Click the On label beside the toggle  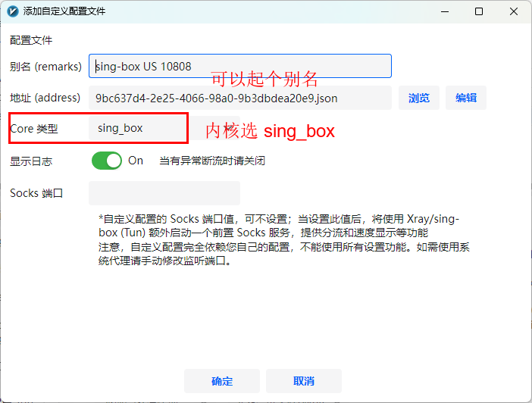[136, 161]
